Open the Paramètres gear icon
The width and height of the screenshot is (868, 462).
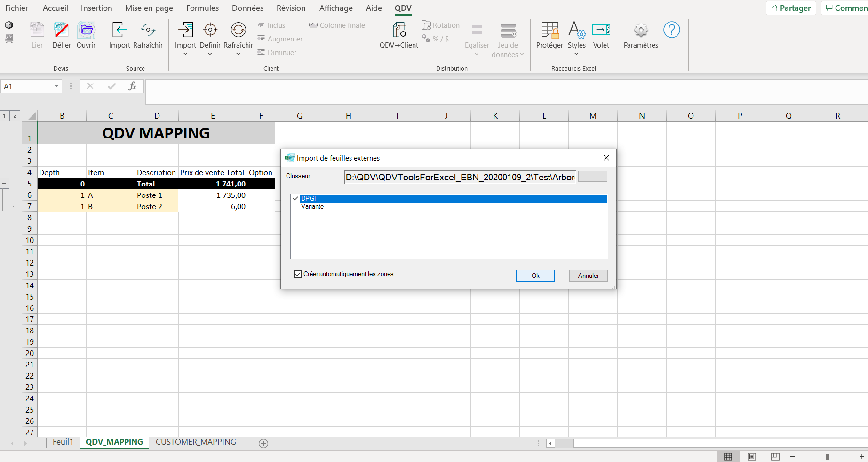coord(641,30)
